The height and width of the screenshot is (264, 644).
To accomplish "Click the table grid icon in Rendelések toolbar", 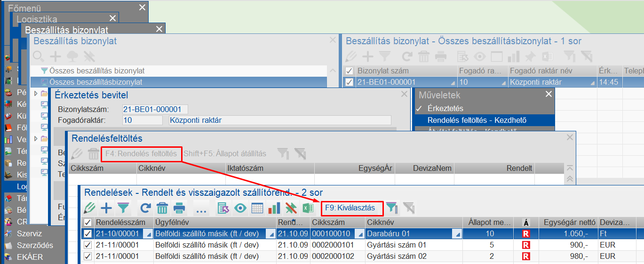I will tap(257, 208).
